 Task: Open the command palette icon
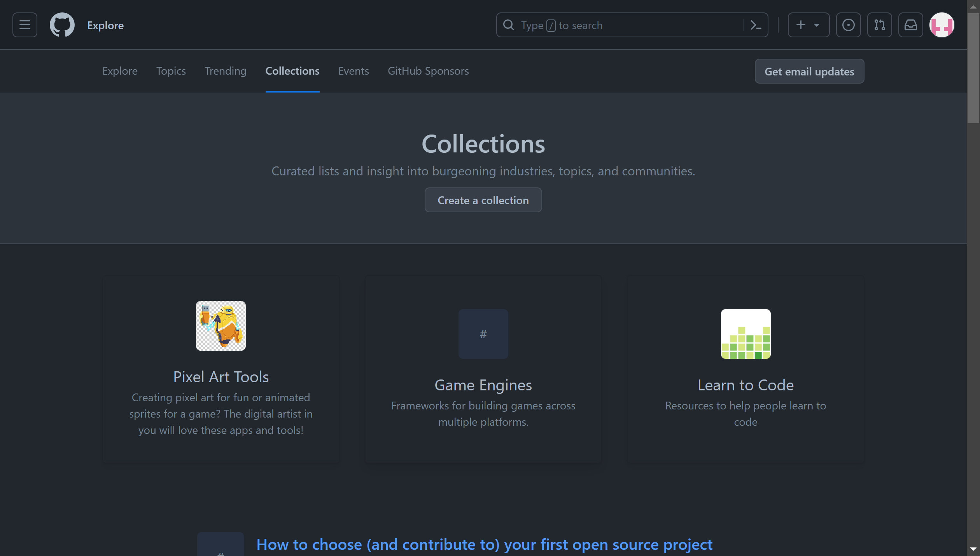756,25
